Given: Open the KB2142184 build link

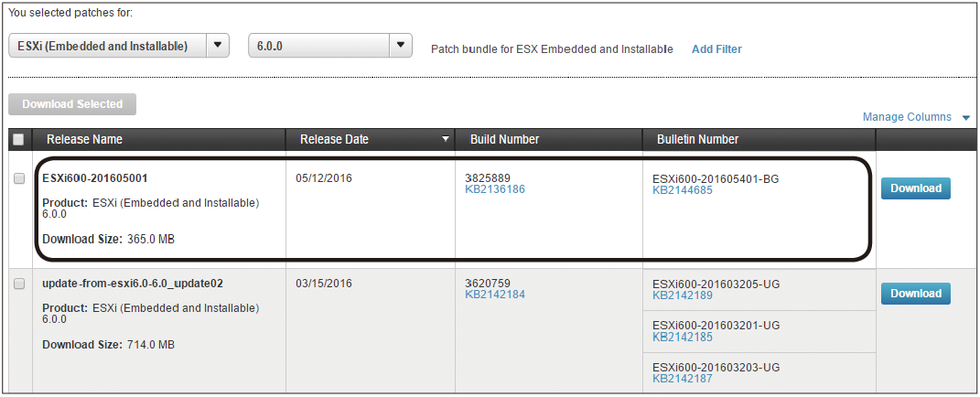Looking at the screenshot, I should tap(495, 295).
